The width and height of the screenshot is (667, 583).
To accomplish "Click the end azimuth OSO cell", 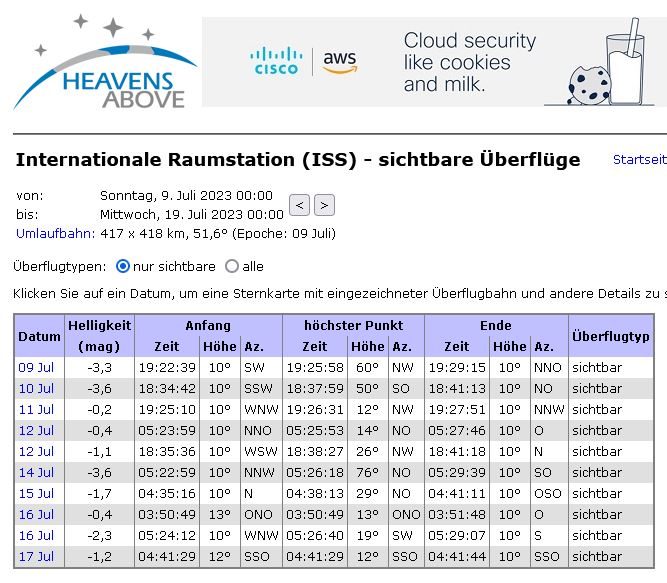I will pos(548,493).
